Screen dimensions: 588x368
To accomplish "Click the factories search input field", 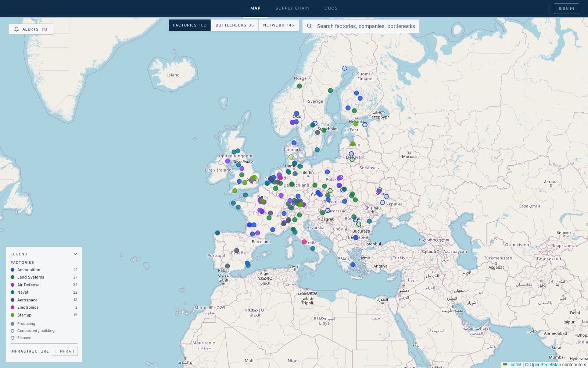I will 366,26.
